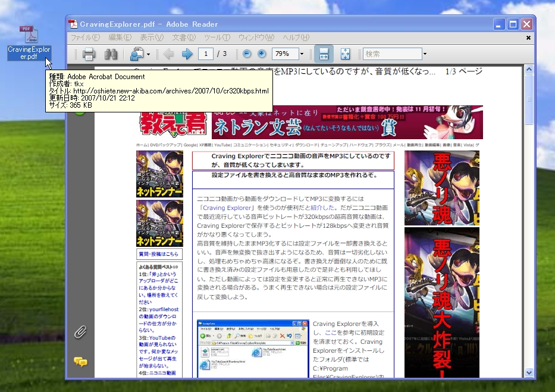The image size is (555, 392).
Task: Close the Adobe Reader window
Action: point(526,24)
